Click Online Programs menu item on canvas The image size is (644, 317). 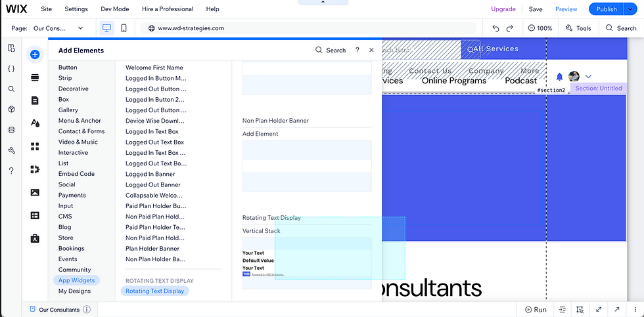(x=454, y=81)
